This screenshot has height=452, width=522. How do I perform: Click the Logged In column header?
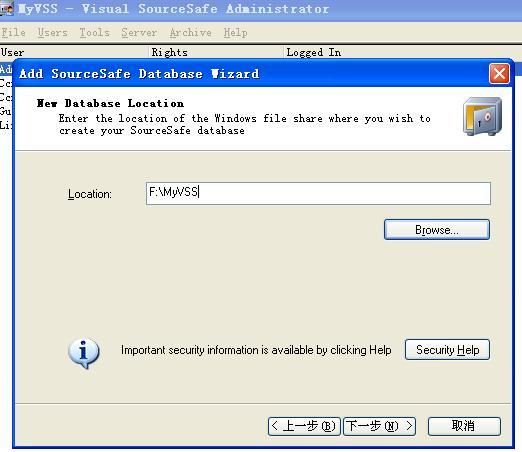403,52
